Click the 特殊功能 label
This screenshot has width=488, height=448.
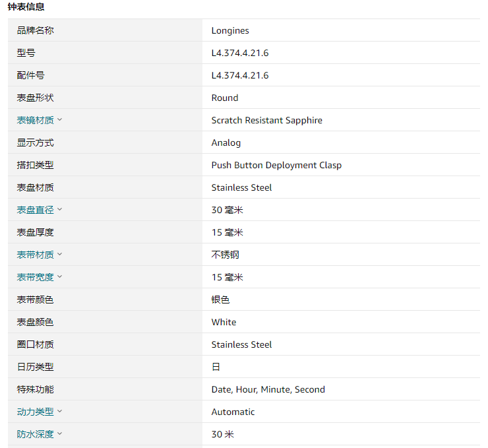(x=35, y=389)
